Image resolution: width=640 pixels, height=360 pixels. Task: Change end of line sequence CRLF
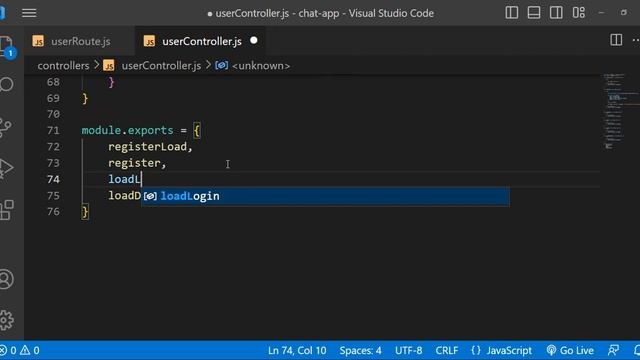coord(447,351)
